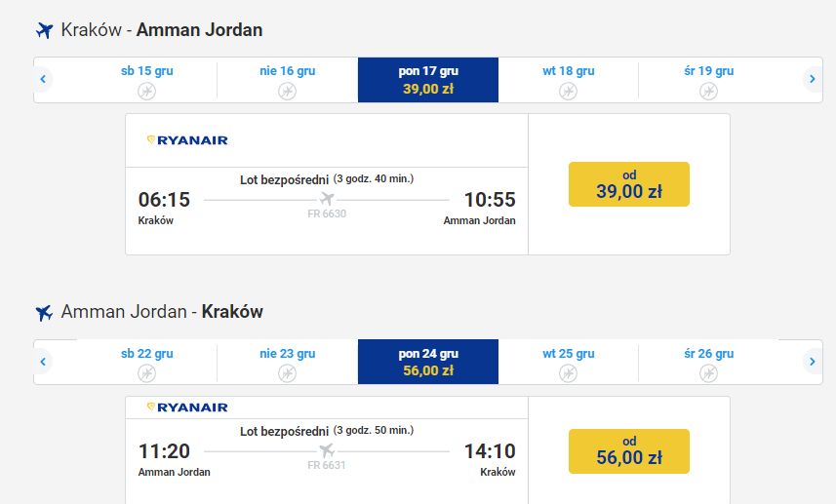Screen dimensions: 836x504
Task: Show earlier return dates with the left chevron
Action: coord(43,362)
